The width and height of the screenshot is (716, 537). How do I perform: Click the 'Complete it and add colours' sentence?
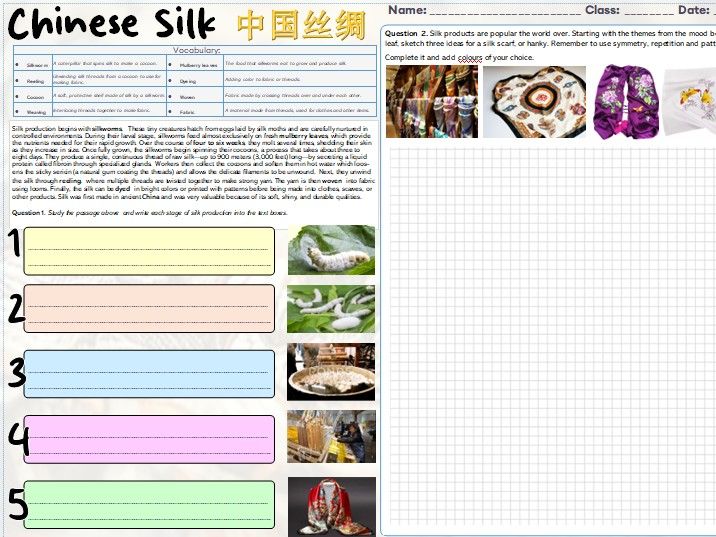(459, 58)
